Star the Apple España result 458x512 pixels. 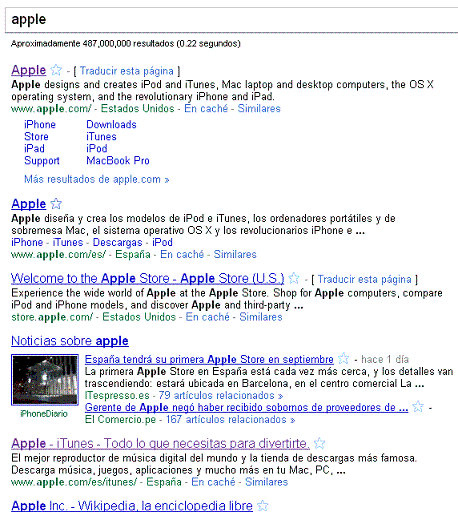56,204
